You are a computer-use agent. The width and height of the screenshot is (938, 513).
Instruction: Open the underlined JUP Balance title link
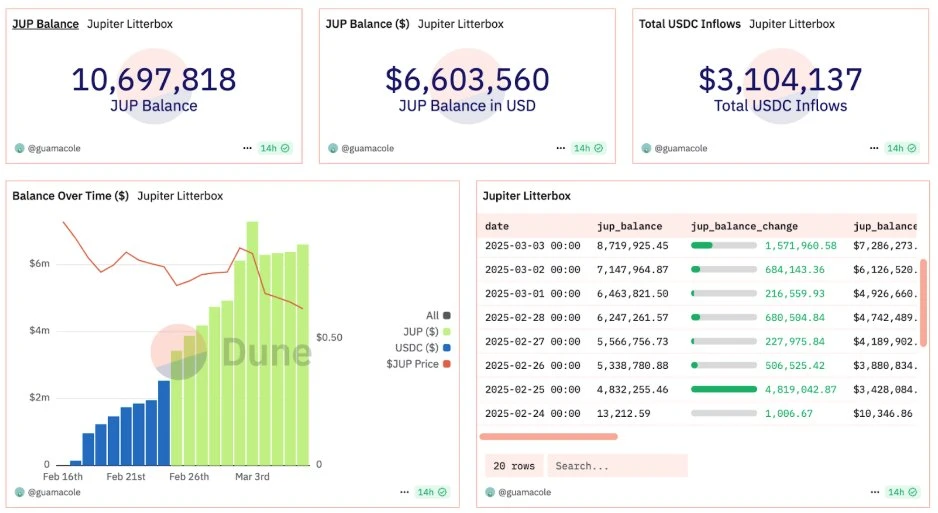pyautogui.click(x=45, y=24)
